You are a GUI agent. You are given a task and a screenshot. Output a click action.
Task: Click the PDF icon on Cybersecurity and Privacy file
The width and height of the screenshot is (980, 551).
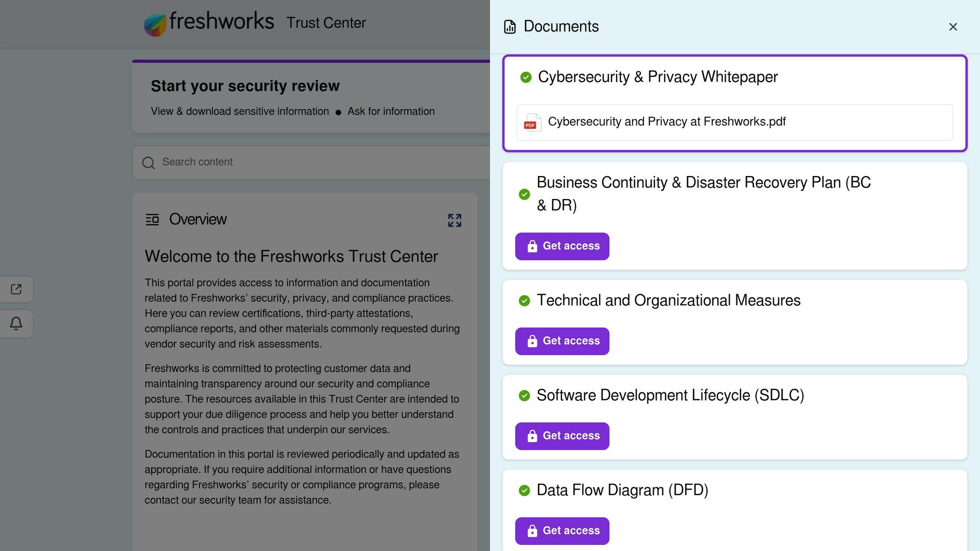pos(531,122)
